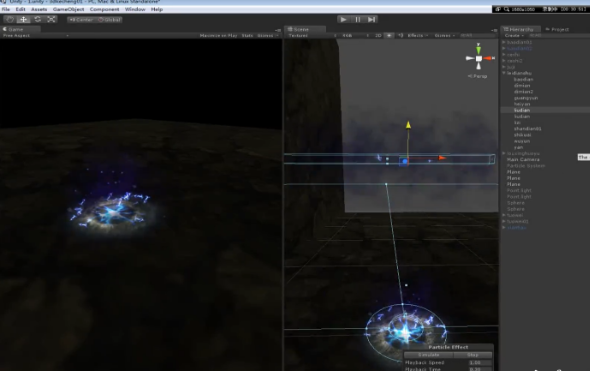590x371 pixels.
Task: Toggle Maximize on Play in Game view
Action: pos(218,35)
